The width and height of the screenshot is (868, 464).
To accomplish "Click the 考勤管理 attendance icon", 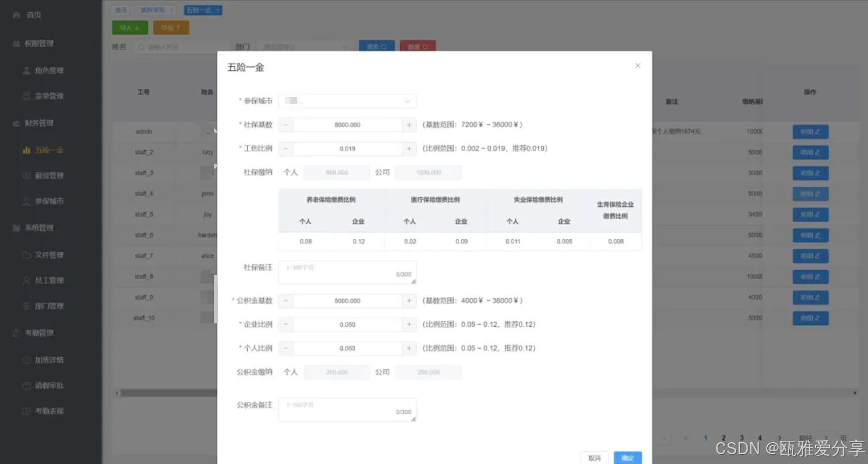I will 15,333.
